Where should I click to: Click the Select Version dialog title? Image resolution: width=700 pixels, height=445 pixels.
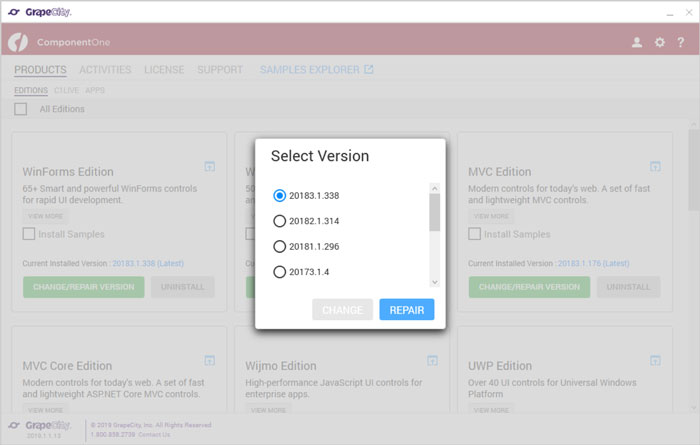[x=320, y=156]
